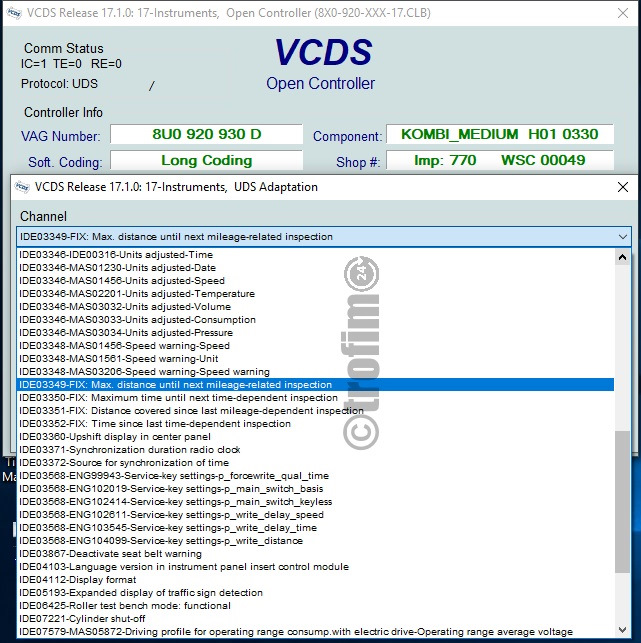The height and width of the screenshot is (643, 641).
Task: Select IDE03348-MAS01456-Speed warning-Speed entry
Action: coord(315,346)
